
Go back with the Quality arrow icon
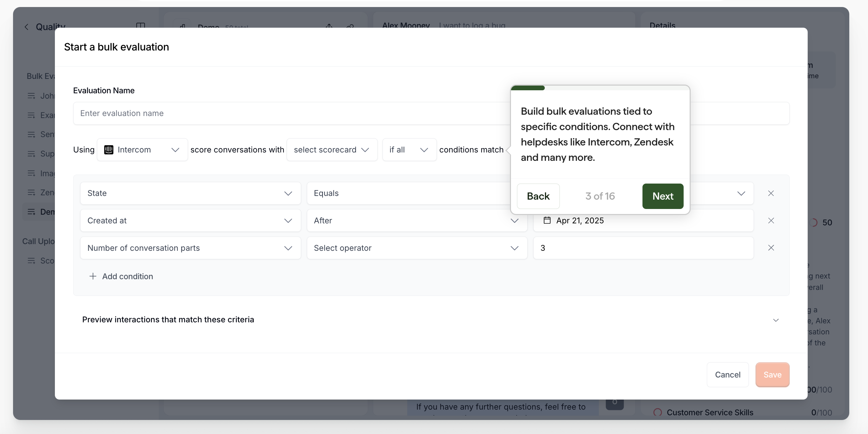tap(27, 27)
